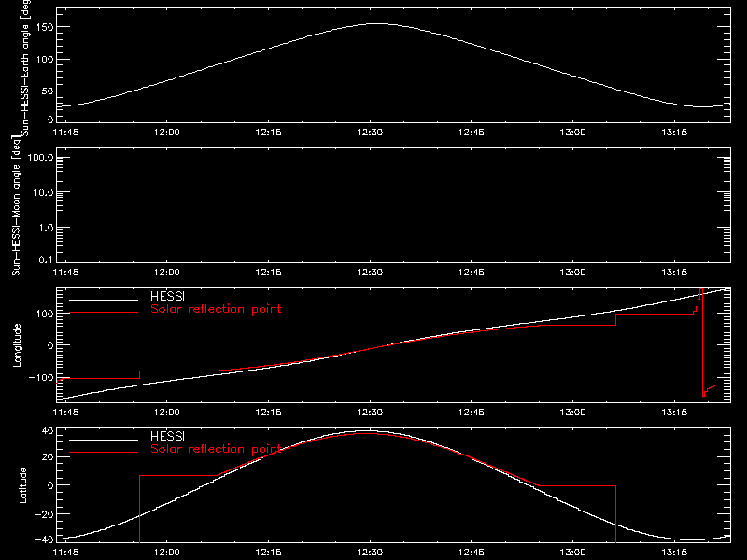Click the 1.0 tick on Moon angle plot

coord(45,228)
